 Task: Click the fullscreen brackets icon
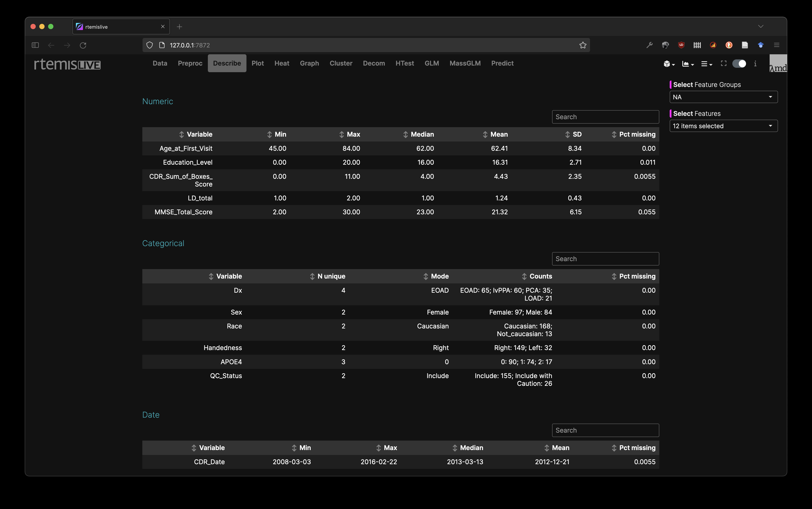pyautogui.click(x=724, y=63)
